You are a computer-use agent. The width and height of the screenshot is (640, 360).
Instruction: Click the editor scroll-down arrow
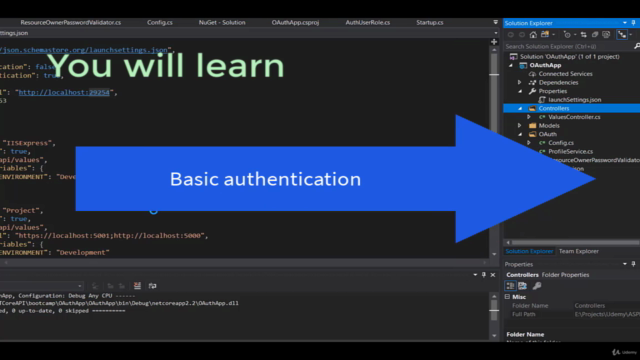coord(494,254)
